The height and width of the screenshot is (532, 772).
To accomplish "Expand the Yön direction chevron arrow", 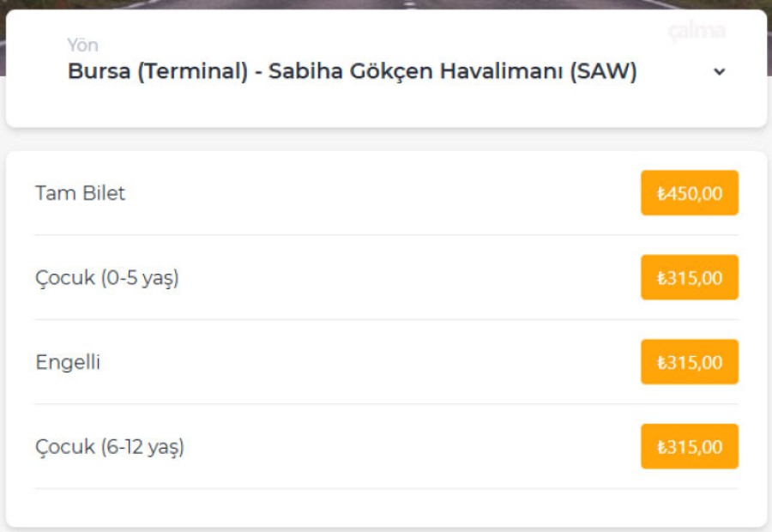I will (720, 71).
